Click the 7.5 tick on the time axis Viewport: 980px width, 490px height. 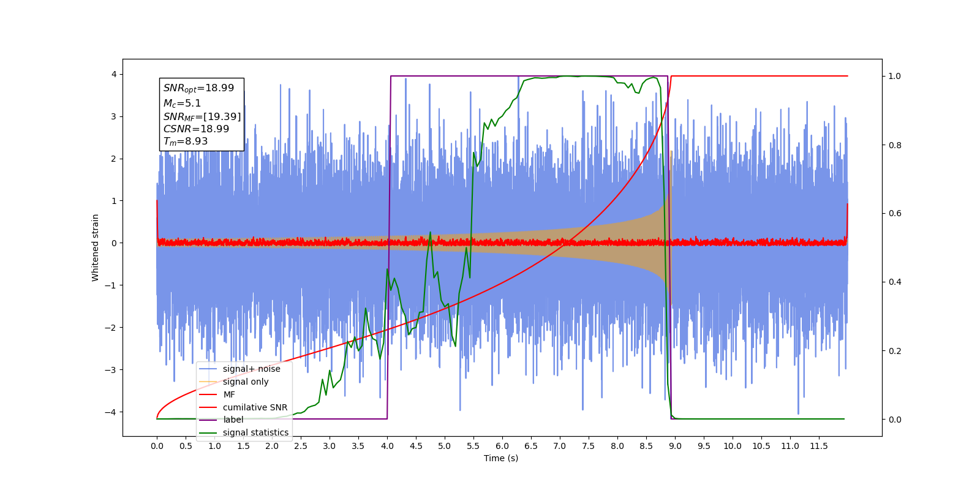(589, 446)
